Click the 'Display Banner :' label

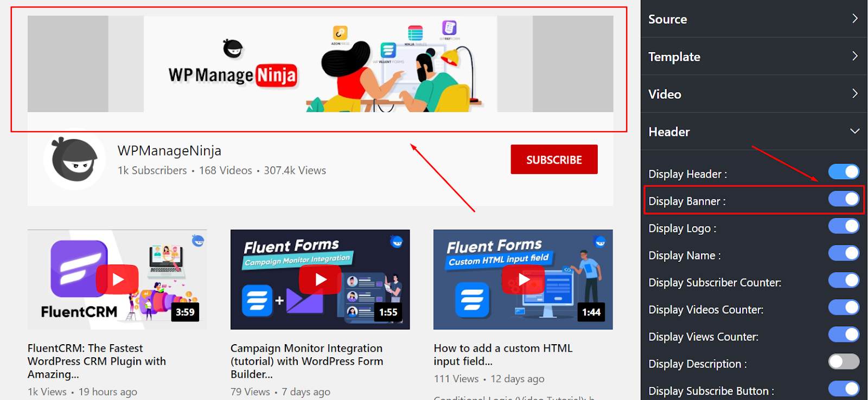coord(687,201)
